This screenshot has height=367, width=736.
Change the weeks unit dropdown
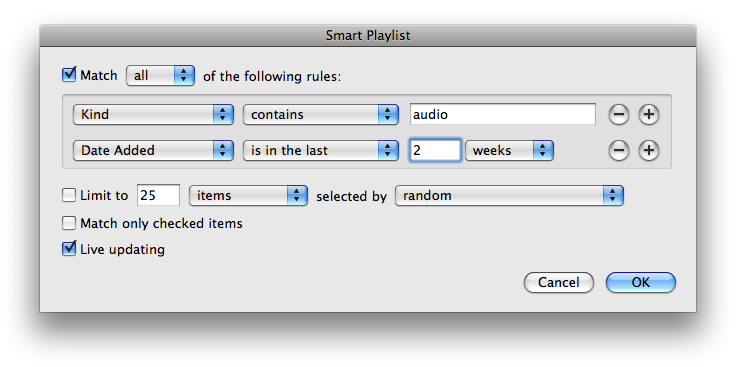tap(509, 151)
